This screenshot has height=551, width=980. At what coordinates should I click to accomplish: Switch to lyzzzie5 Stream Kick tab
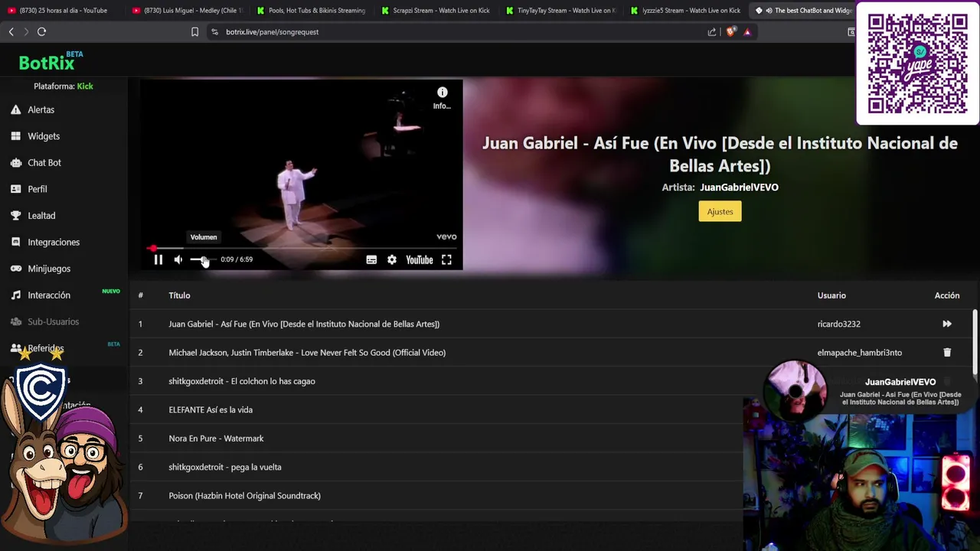pyautogui.click(x=684, y=11)
